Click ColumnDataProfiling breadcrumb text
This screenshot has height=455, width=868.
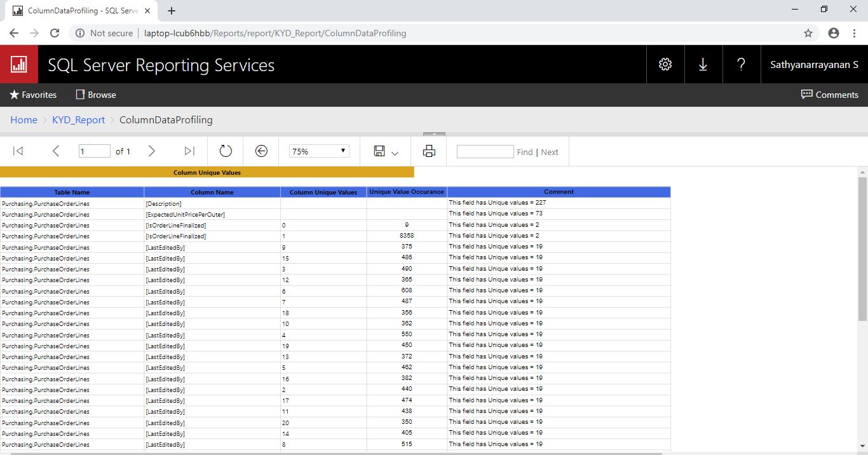pyautogui.click(x=166, y=119)
